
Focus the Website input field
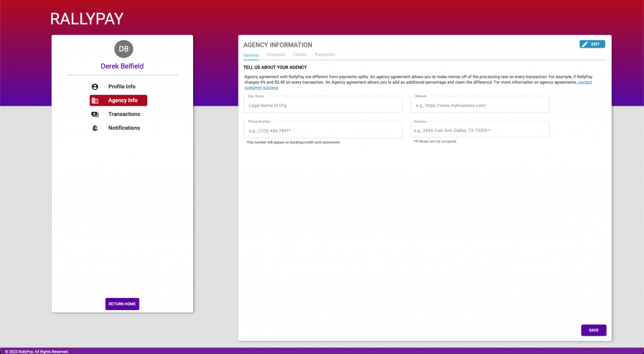[480, 105]
